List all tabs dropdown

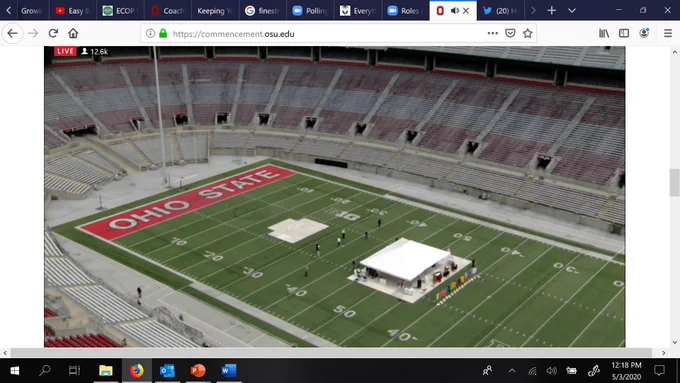pyautogui.click(x=572, y=10)
